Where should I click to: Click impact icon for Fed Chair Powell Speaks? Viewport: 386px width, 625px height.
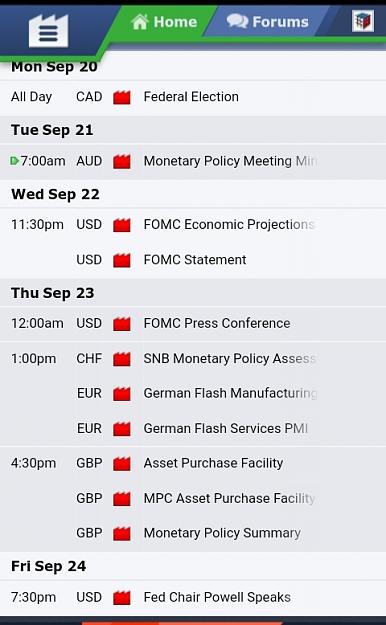(122, 597)
